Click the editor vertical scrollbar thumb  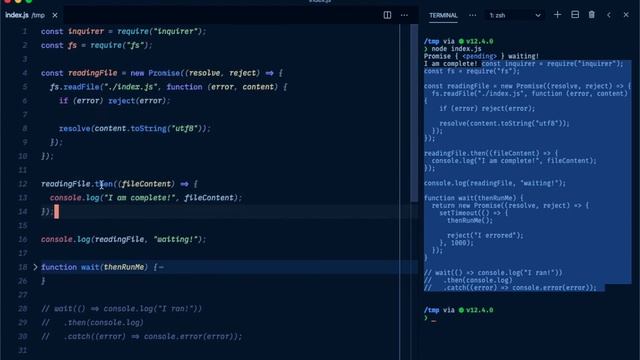pos(414,112)
